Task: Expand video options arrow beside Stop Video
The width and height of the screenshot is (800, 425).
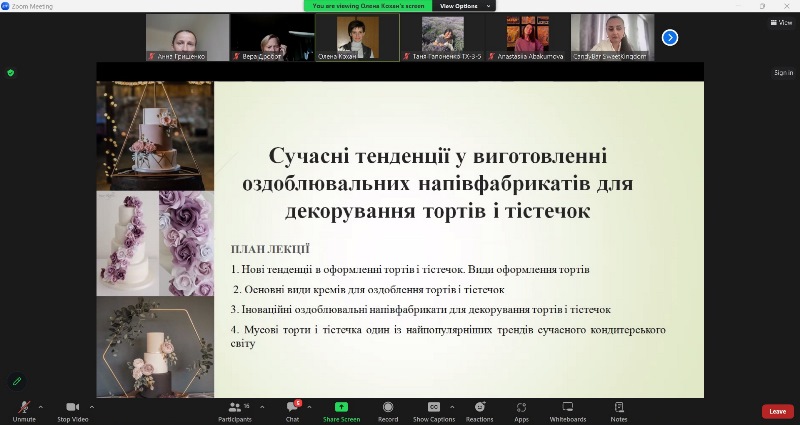Action: point(92,407)
